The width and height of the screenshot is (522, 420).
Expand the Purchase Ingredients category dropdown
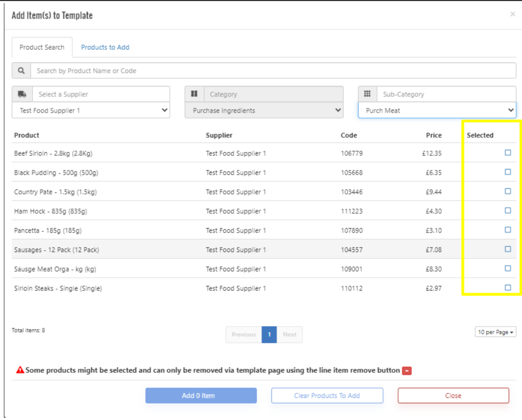click(264, 111)
